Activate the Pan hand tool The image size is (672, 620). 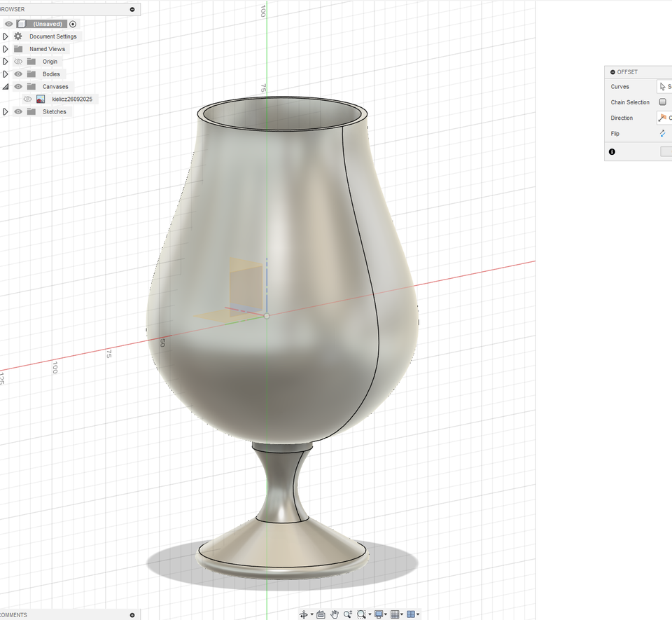pos(335,614)
